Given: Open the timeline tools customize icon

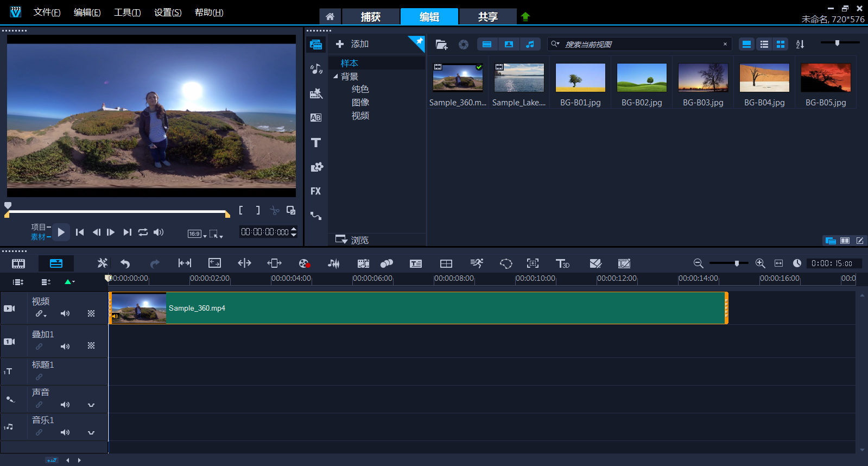Looking at the screenshot, I should tap(102, 263).
